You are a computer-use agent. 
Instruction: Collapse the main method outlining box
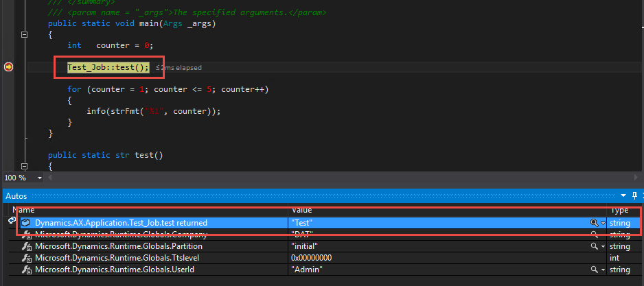click(25, 34)
